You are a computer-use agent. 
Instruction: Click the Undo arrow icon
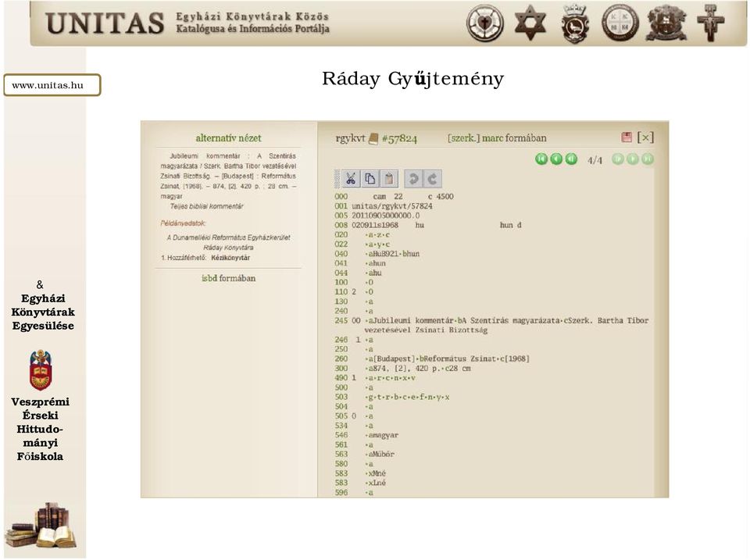(413, 178)
